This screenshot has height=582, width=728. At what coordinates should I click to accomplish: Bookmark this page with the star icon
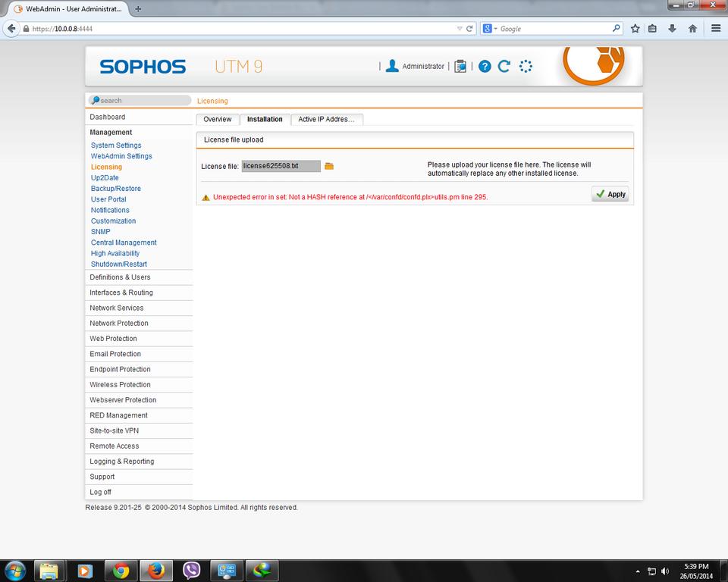click(635, 29)
